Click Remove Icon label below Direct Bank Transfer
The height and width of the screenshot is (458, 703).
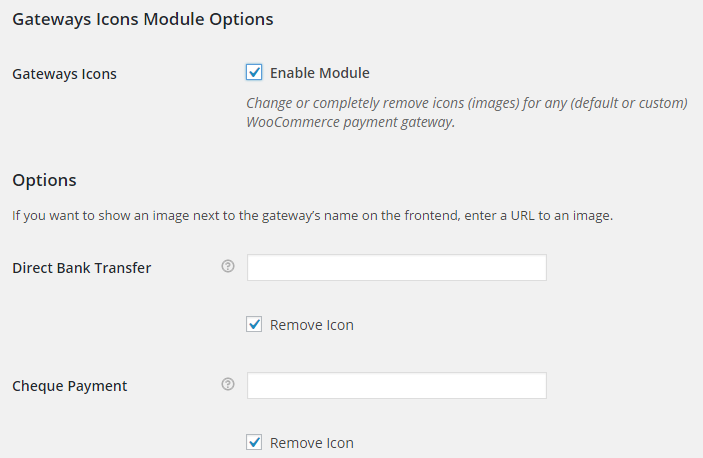click(x=312, y=325)
